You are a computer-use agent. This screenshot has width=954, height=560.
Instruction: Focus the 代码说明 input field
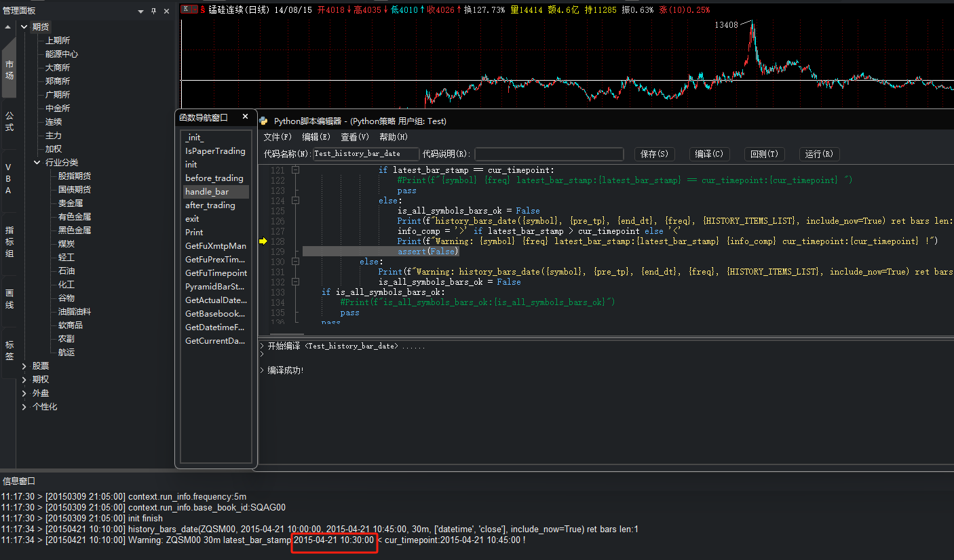pyautogui.click(x=549, y=154)
